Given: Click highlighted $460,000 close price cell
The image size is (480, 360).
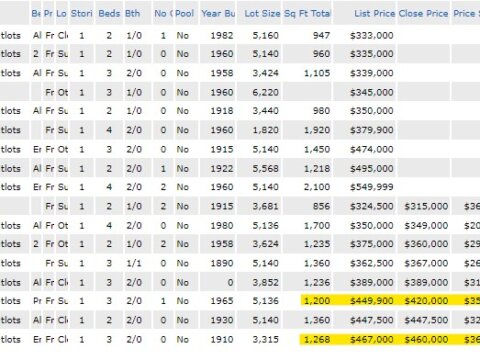Looking at the screenshot, I should [426, 340].
